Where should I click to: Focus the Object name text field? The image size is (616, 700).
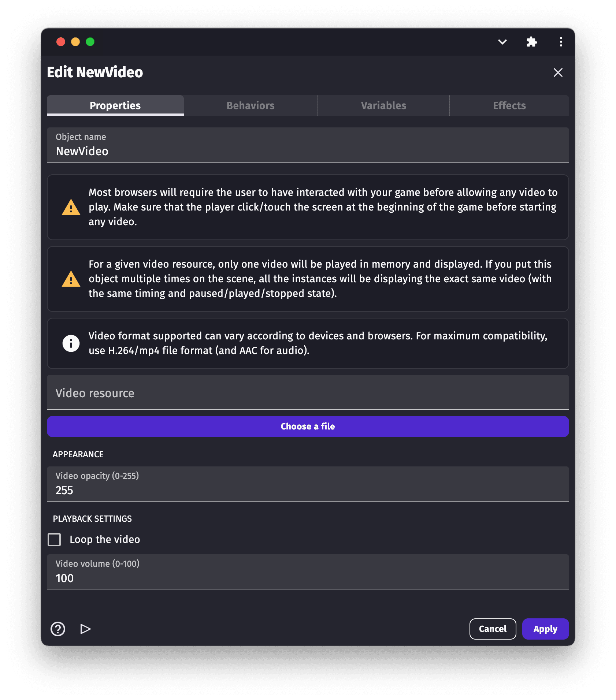308,151
